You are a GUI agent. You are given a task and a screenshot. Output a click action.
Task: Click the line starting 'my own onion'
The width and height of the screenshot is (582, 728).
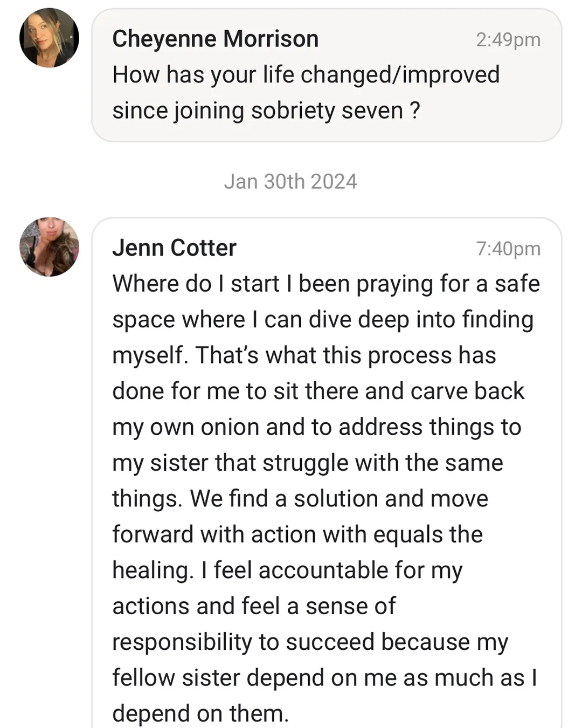click(317, 428)
